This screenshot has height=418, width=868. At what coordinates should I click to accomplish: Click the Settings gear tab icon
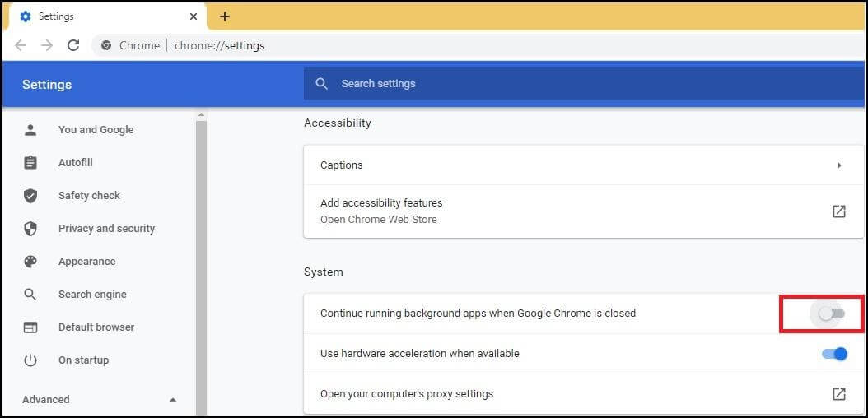click(x=26, y=16)
